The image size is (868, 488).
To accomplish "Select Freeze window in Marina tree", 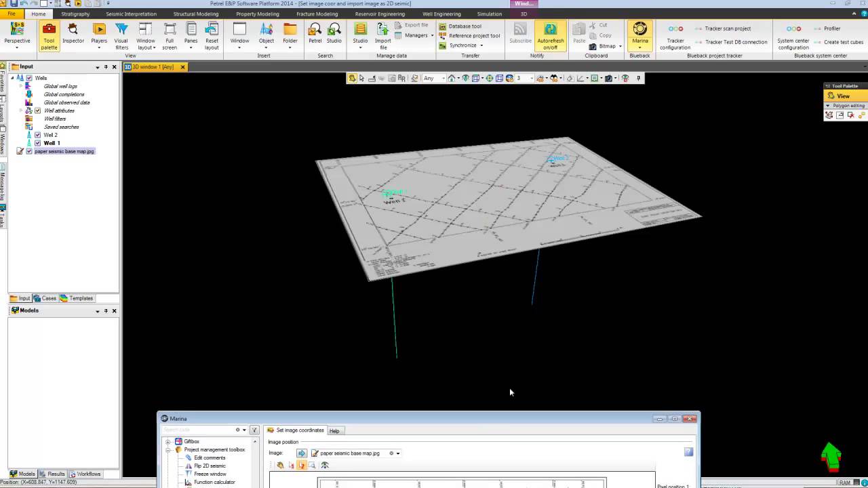I will (x=210, y=474).
